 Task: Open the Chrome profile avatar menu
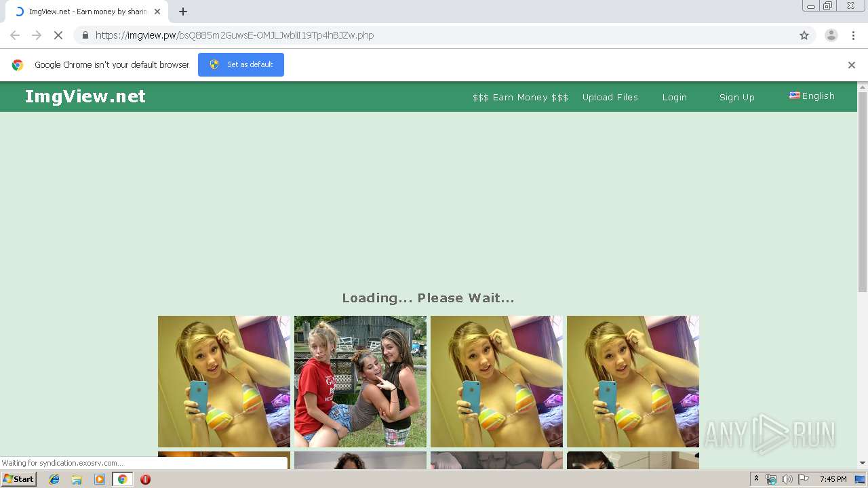click(x=831, y=35)
